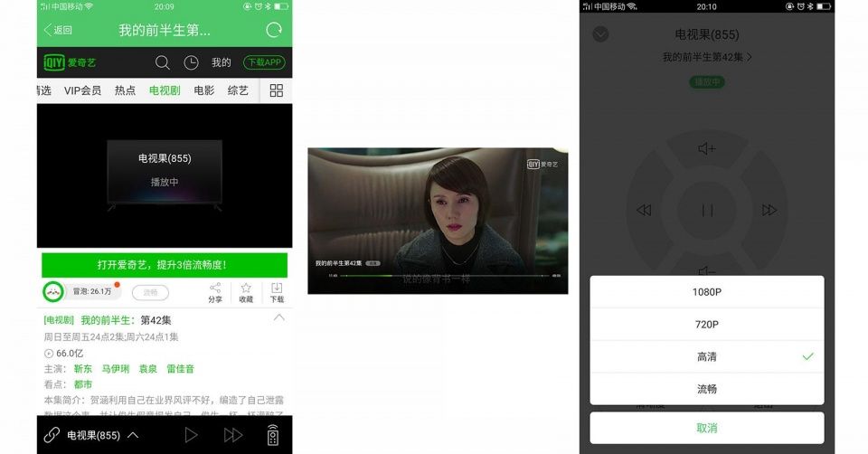
Task: Tap the 返回 back button
Action: coord(58,30)
